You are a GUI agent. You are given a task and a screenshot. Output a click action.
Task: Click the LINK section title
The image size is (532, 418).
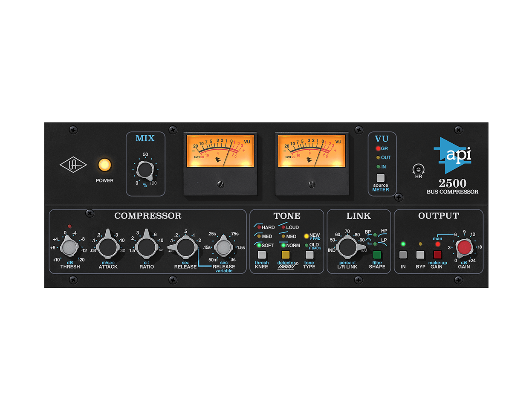click(359, 216)
